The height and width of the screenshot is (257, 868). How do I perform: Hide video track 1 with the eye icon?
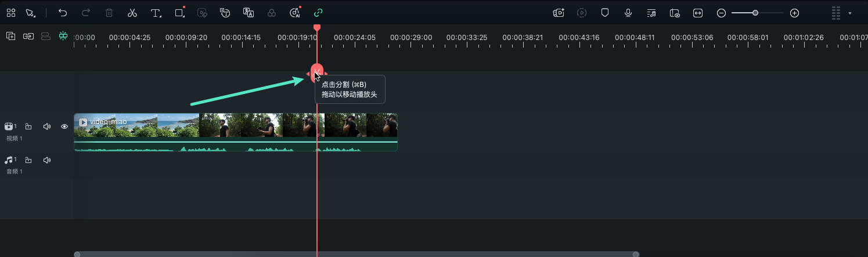pos(64,126)
